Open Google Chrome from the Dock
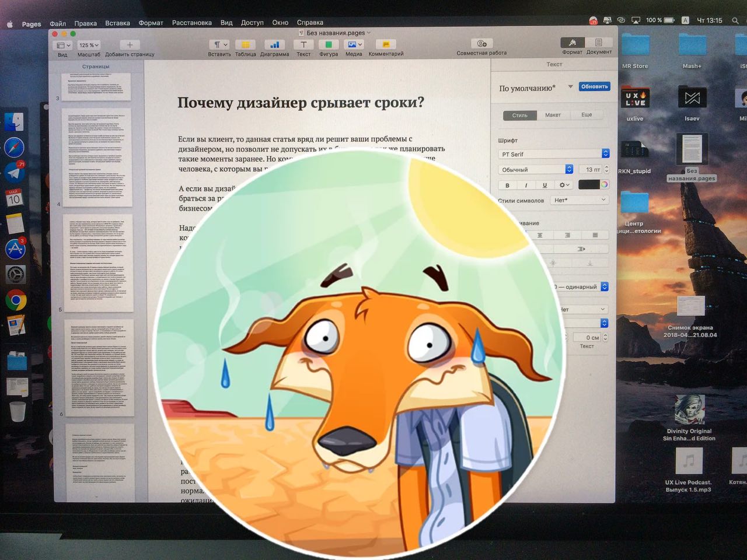This screenshot has width=747, height=560. [16, 300]
